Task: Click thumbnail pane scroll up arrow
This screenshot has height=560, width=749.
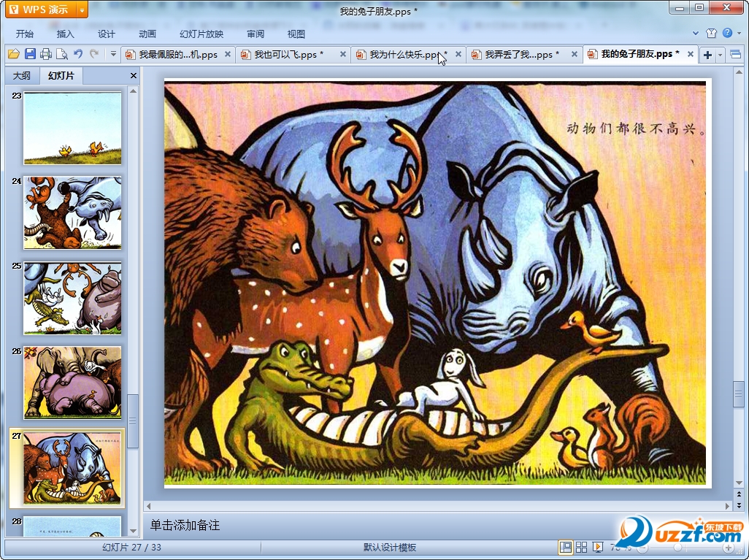Action: 134,91
